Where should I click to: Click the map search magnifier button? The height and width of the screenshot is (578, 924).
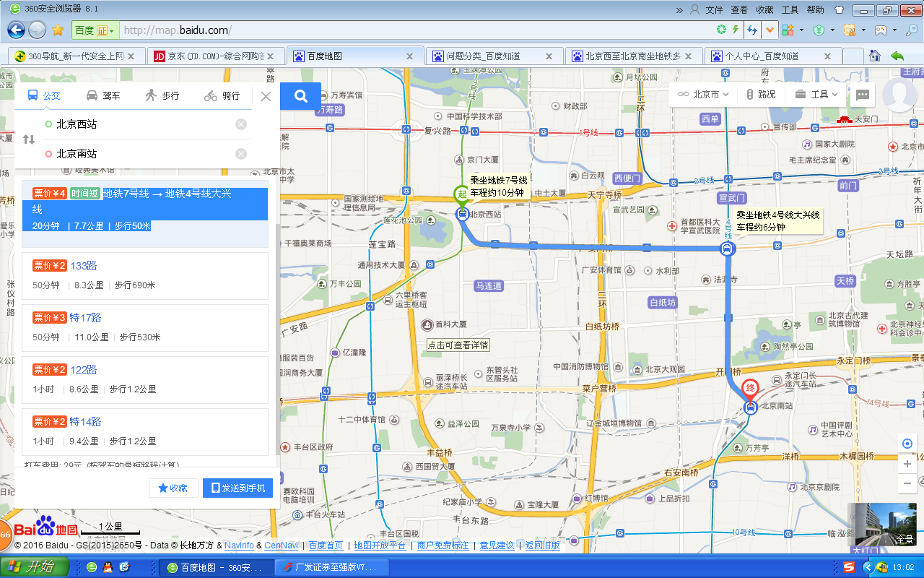301,95
